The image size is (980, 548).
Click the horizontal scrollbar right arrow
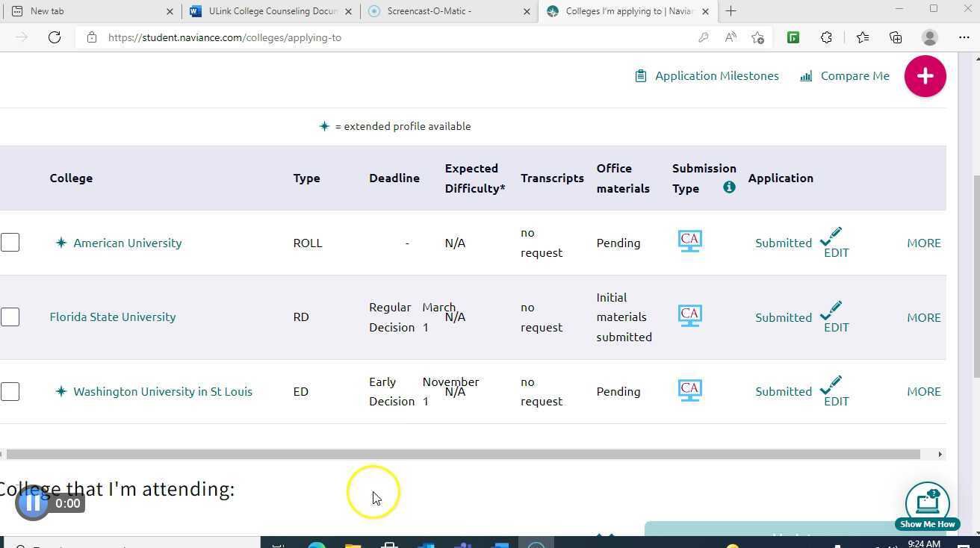point(940,454)
